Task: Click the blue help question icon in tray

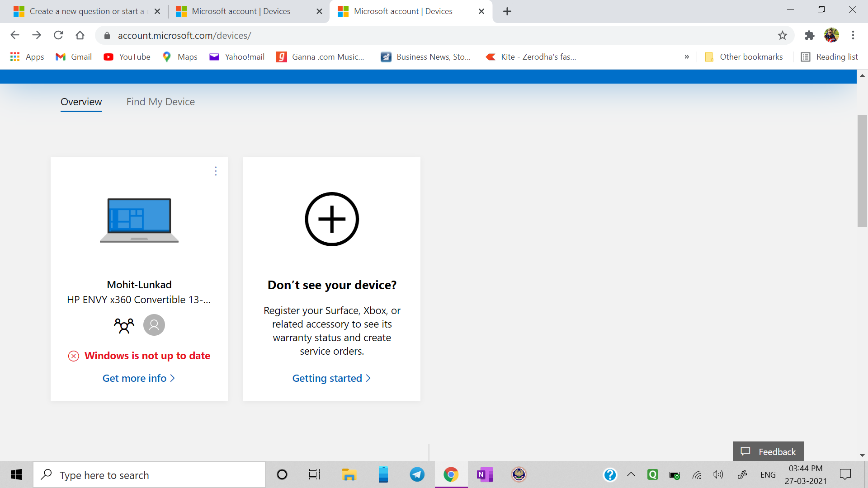Action: [x=610, y=474]
